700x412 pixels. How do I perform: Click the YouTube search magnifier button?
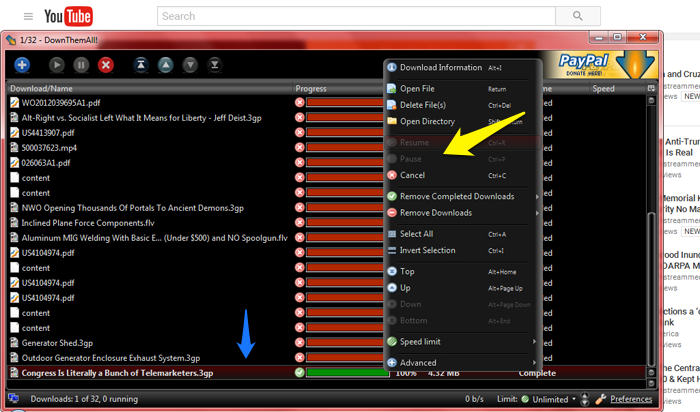577,16
